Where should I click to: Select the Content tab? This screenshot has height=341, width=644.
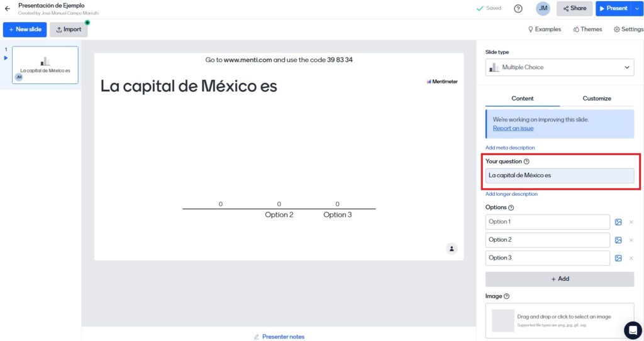522,99
